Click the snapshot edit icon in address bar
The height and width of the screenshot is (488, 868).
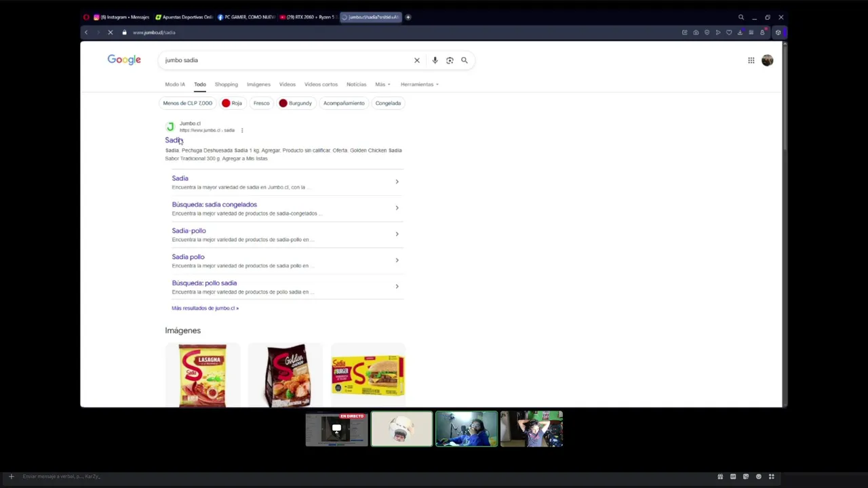tap(685, 33)
